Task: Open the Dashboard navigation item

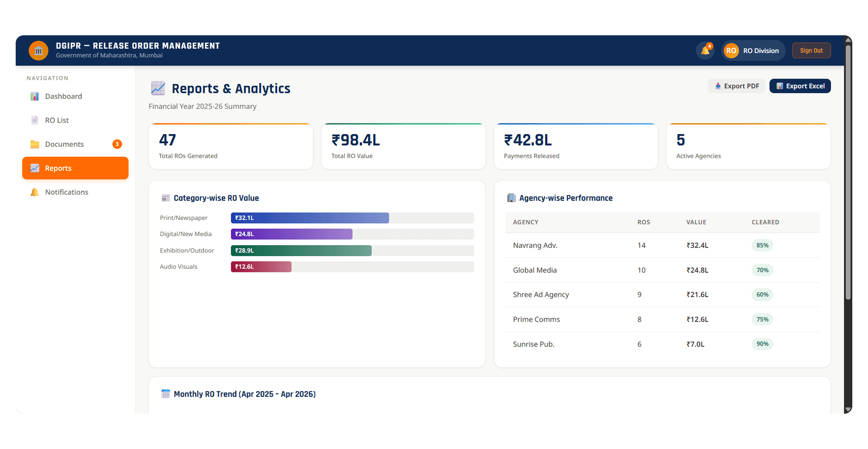Action: (75, 96)
